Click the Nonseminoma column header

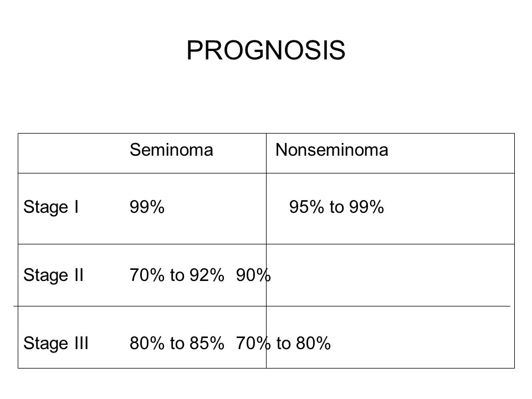[331, 150]
